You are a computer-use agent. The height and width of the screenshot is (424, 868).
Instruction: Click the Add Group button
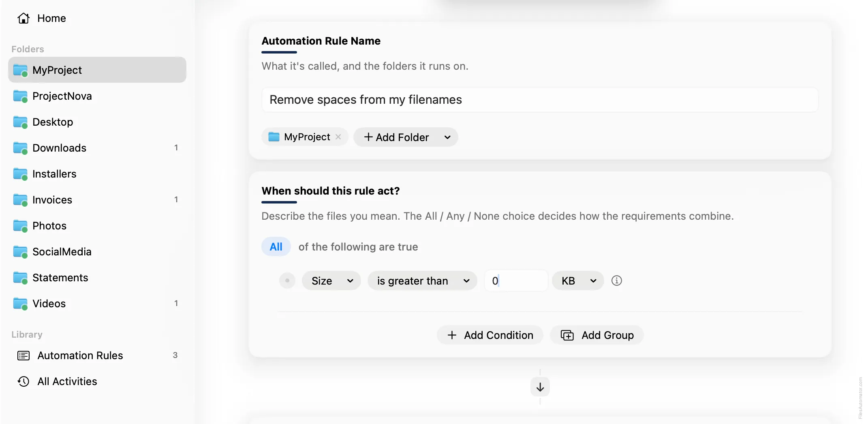pyautogui.click(x=597, y=335)
